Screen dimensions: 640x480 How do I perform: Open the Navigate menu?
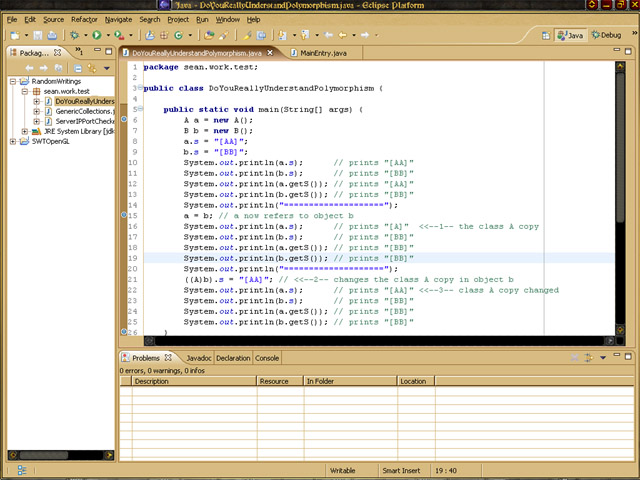point(118,20)
